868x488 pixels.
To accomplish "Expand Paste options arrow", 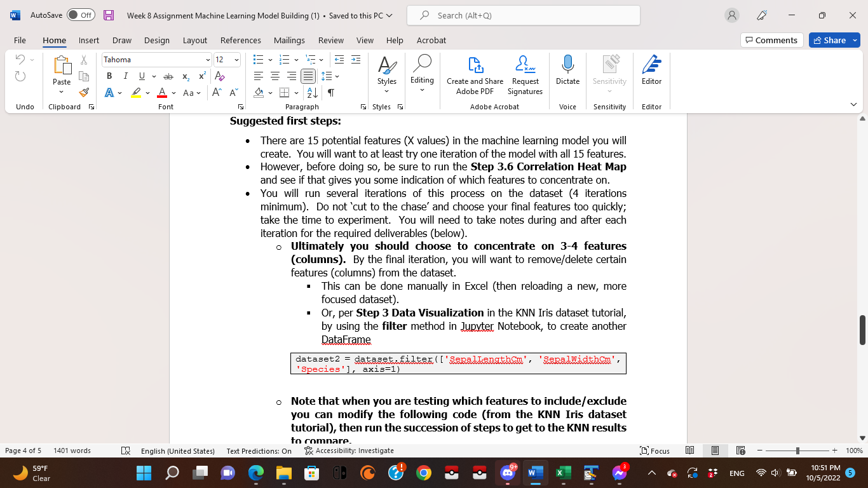I will coord(62,92).
